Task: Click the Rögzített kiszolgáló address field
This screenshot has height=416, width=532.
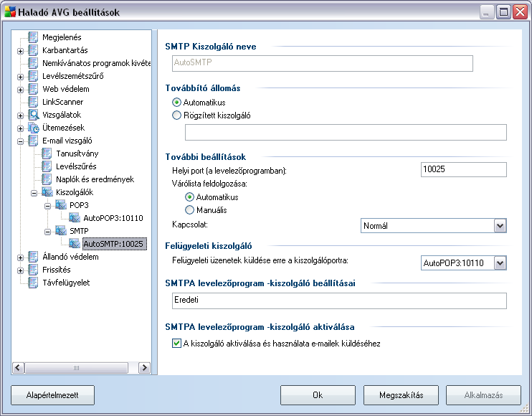Action: pyautogui.click(x=346, y=132)
